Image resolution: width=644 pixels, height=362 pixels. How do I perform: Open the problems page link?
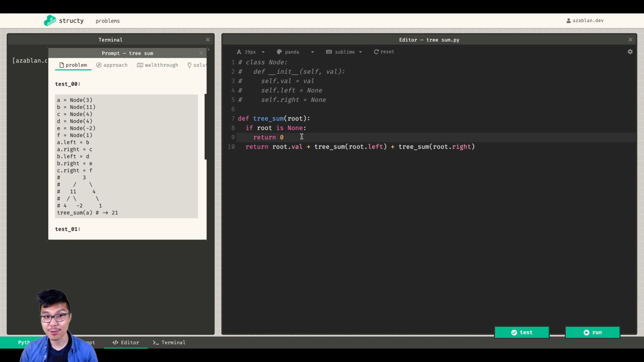point(108,21)
